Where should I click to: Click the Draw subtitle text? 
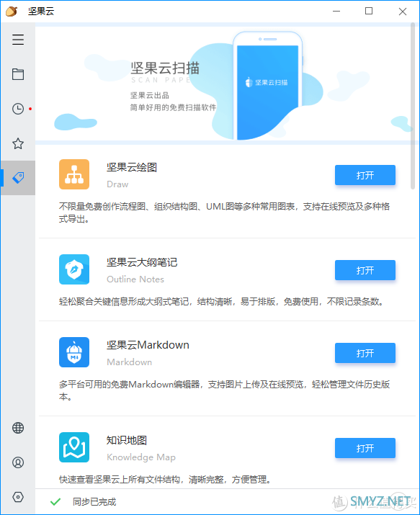coord(117,184)
